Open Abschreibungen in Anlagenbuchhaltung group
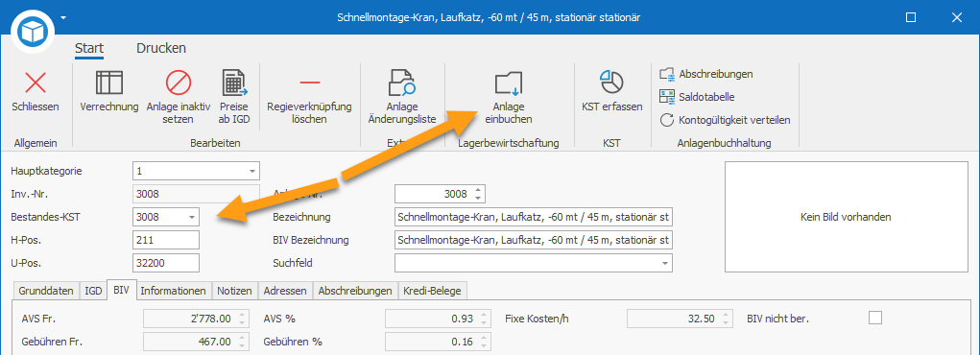 tap(706, 75)
